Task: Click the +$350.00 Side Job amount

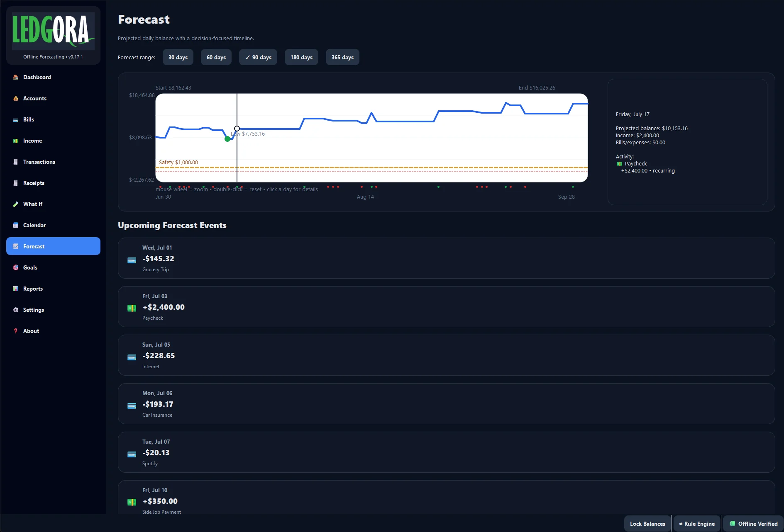Action: click(160, 501)
